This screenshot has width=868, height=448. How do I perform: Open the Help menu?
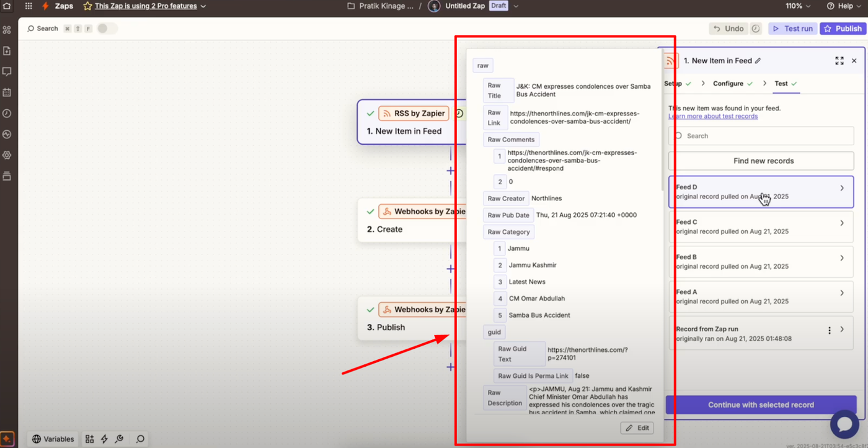[844, 6]
